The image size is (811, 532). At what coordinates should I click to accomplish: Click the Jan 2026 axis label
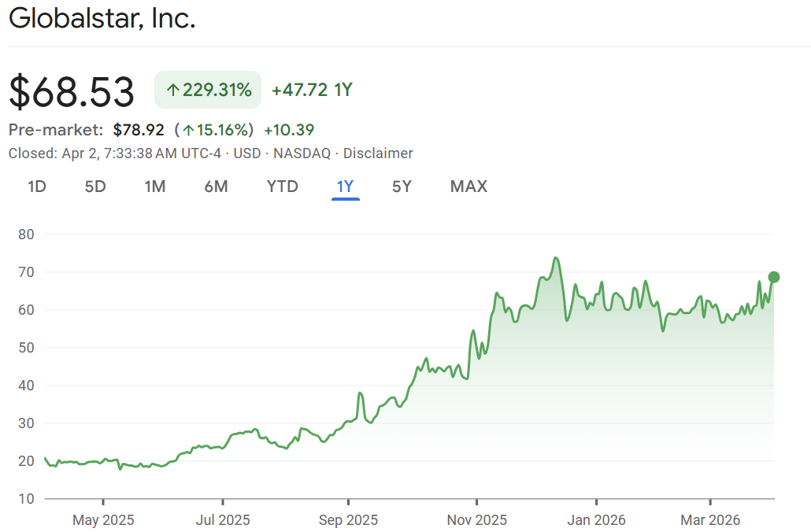596,520
